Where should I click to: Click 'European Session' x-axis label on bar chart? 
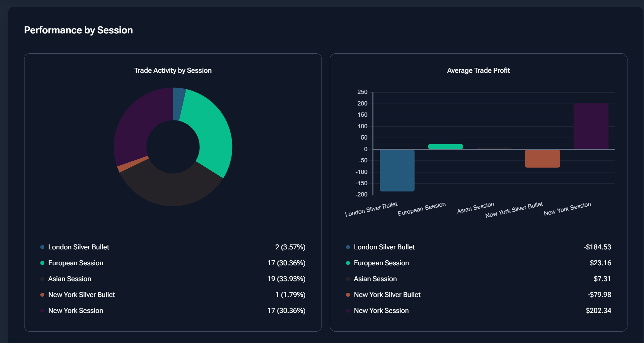tap(422, 209)
